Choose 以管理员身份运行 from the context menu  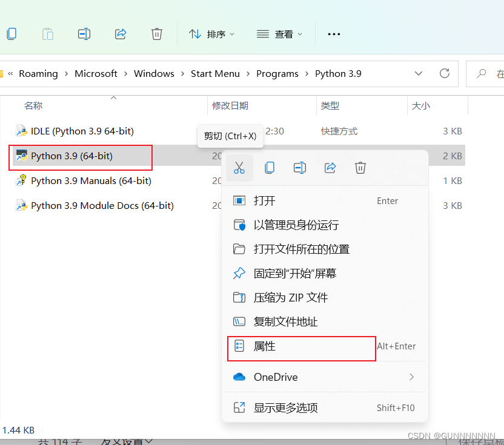coord(325,225)
